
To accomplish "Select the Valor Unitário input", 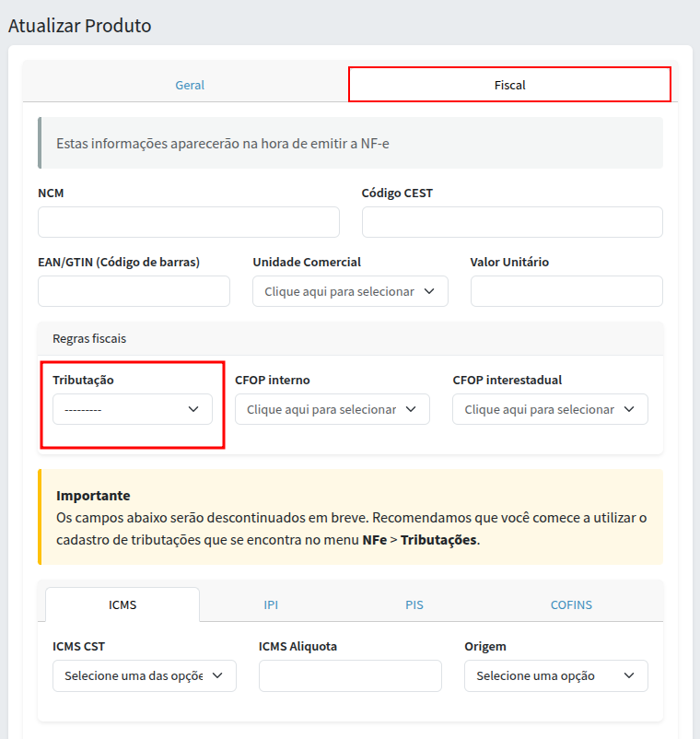I will click(x=566, y=291).
